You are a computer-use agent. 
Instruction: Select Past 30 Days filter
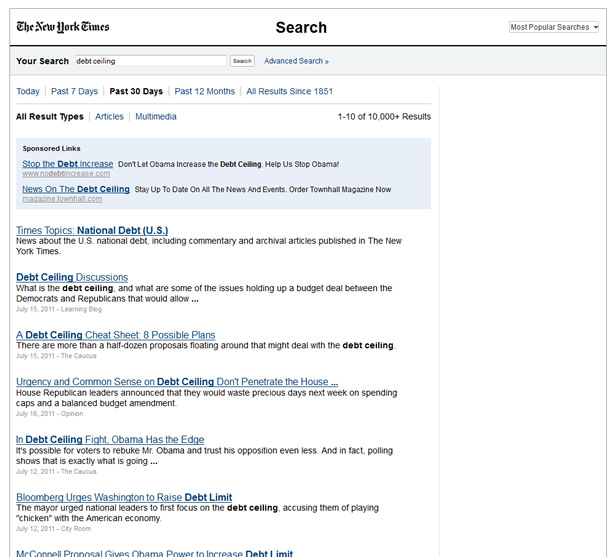[136, 91]
